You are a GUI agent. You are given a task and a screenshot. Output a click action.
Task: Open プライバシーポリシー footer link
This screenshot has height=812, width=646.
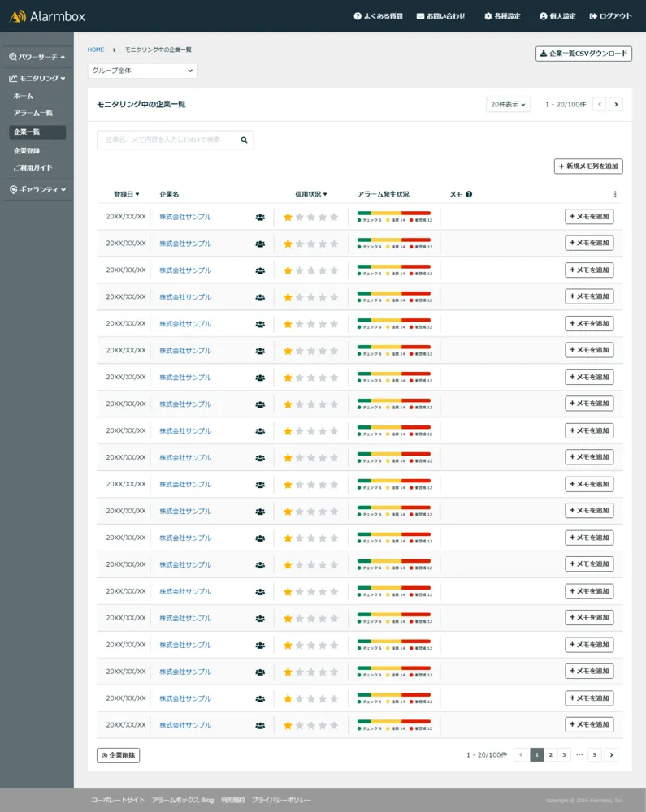(x=281, y=800)
